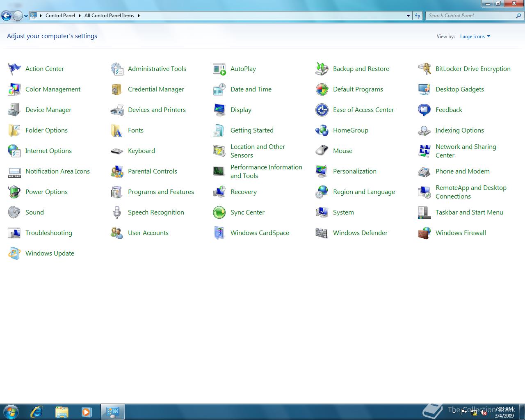Open the Personalization link
The height and width of the screenshot is (420, 525).
(355, 171)
